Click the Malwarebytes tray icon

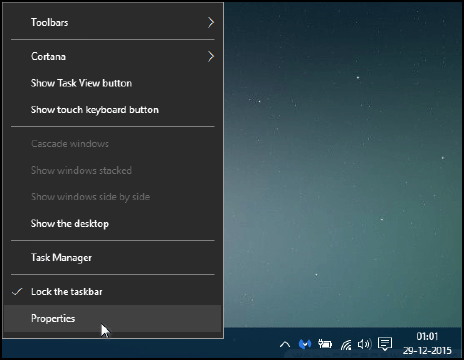point(305,344)
